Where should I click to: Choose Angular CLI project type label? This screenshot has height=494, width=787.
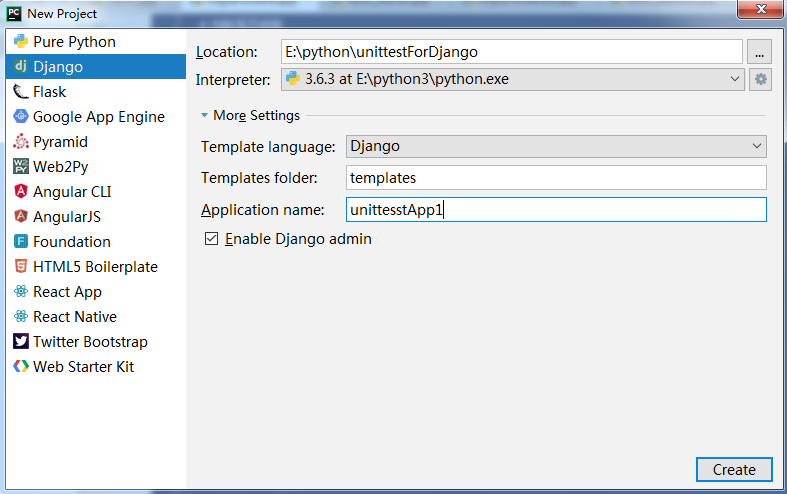[72, 192]
